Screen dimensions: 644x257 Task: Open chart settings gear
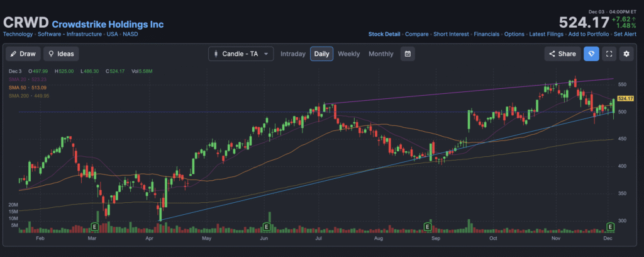click(x=626, y=54)
